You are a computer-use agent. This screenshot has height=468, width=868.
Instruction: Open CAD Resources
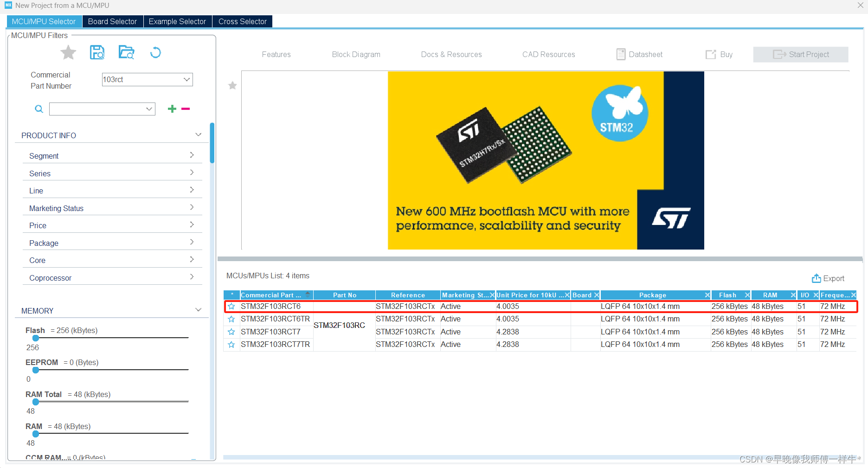(548, 55)
